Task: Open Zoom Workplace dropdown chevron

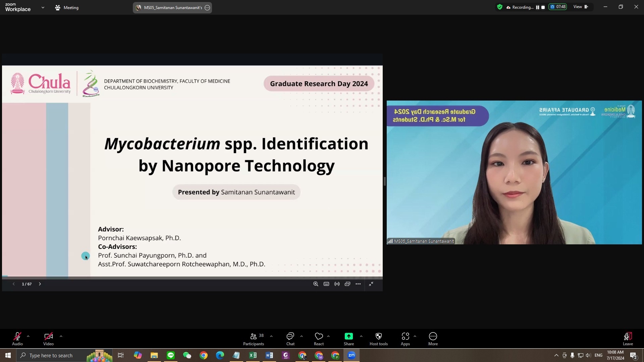Action: [43, 7]
